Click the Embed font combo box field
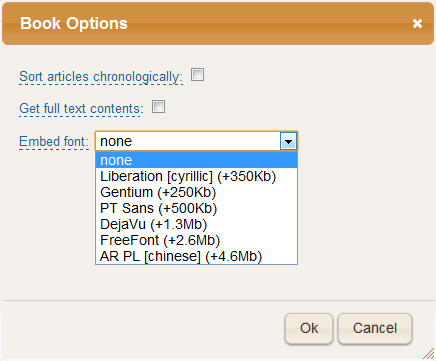Screen dimensions: 436x361 pos(197,141)
